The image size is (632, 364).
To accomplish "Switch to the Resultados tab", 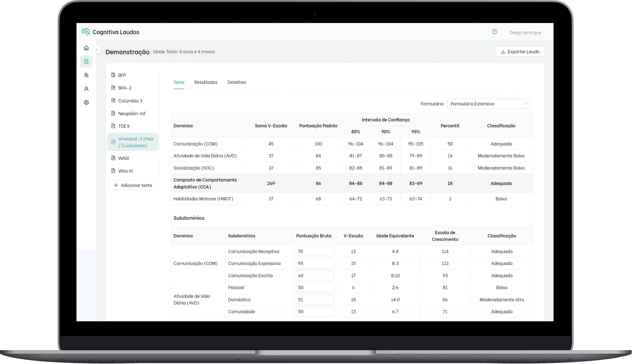I will coord(206,82).
